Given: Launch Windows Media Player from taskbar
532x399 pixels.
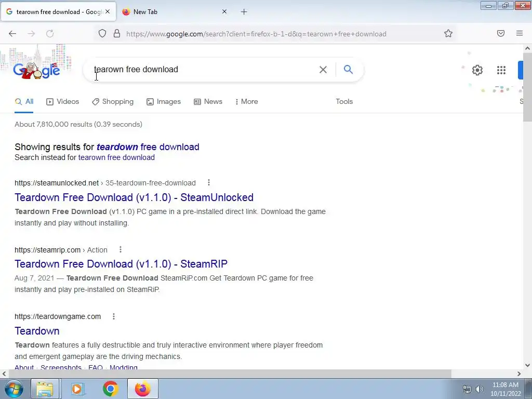Looking at the screenshot, I should click(x=77, y=389).
